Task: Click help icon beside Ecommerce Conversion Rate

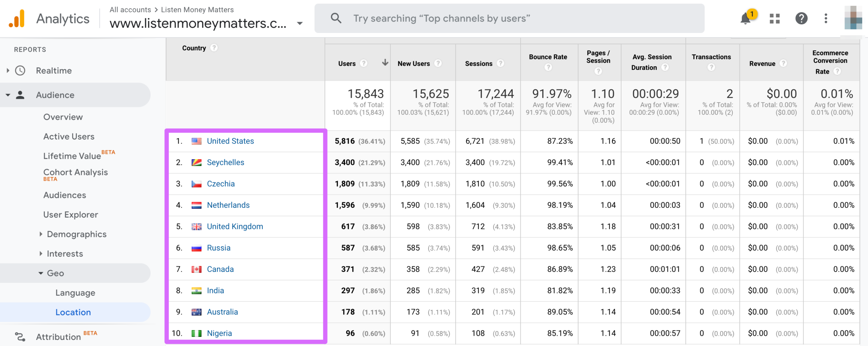Action: pos(837,71)
